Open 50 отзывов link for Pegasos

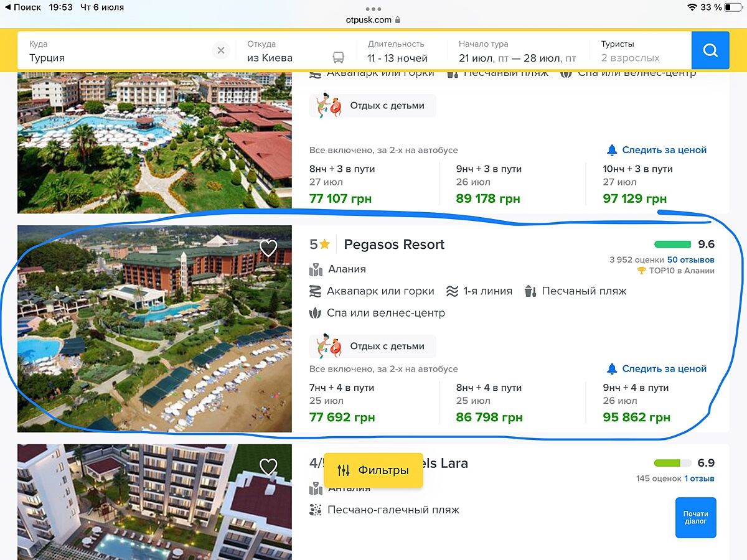pyautogui.click(x=690, y=259)
